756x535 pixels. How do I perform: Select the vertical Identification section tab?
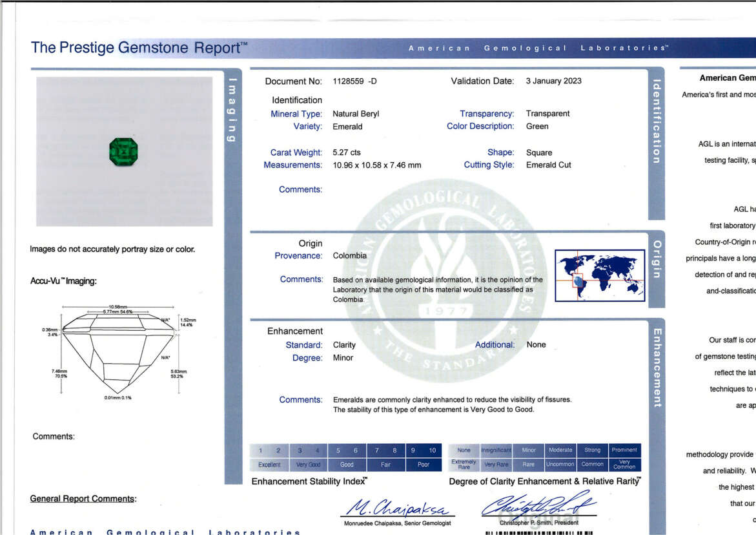click(656, 121)
